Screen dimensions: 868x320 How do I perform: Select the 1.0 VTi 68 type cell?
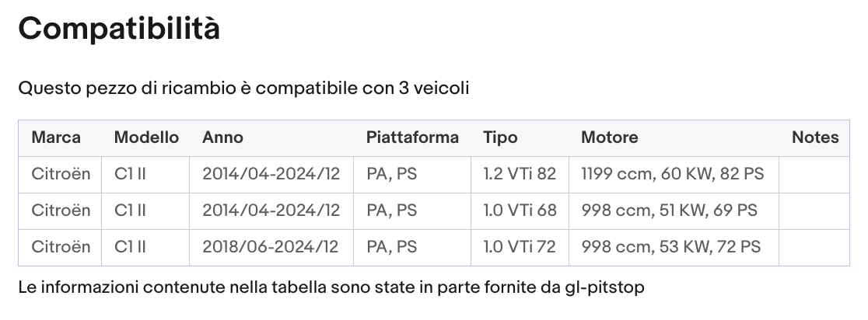tap(520, 210)
